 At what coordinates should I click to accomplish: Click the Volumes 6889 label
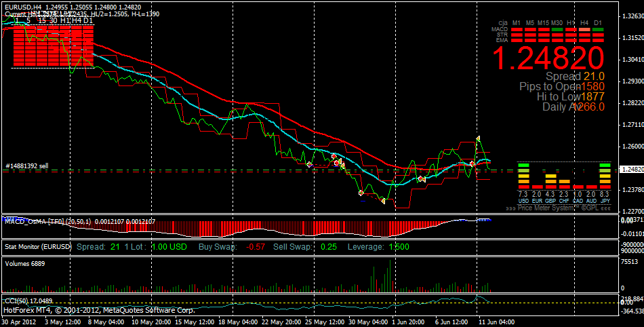(24, 264)
